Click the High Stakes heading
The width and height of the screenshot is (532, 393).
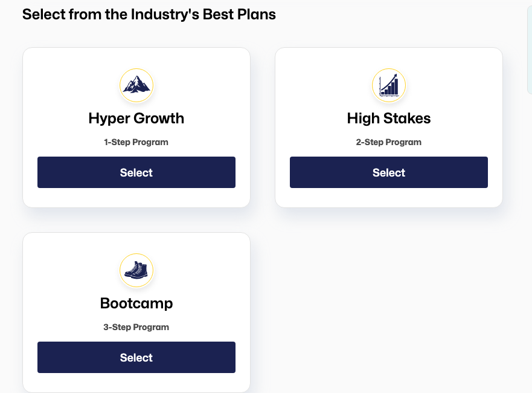click(x=389, y=118)
